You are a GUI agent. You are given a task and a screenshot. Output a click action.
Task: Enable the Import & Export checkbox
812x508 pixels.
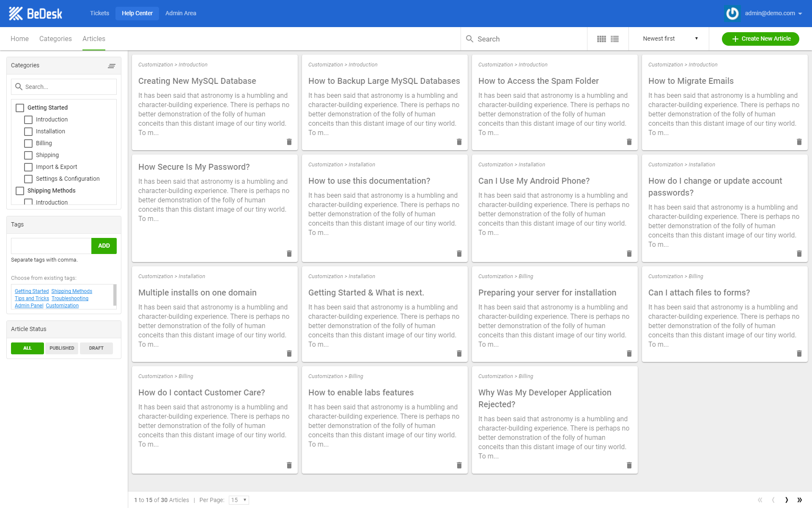point(28,167)
